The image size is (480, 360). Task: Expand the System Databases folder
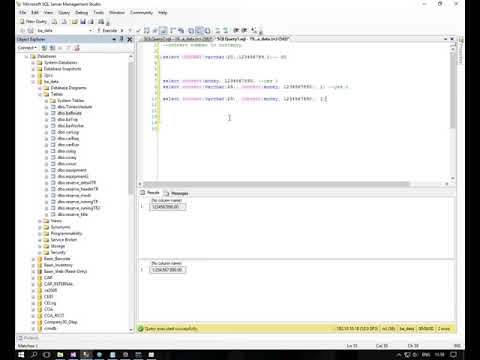[x=33, y=63]
